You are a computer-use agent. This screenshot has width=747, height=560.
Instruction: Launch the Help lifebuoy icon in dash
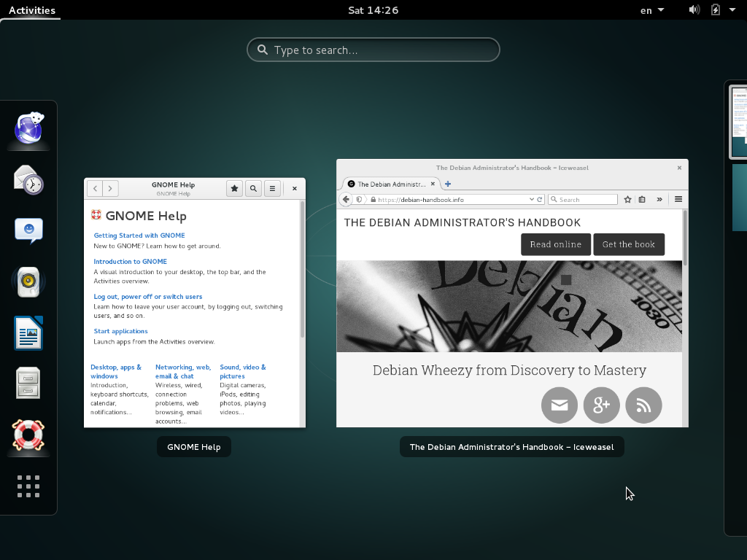point(29,435)
